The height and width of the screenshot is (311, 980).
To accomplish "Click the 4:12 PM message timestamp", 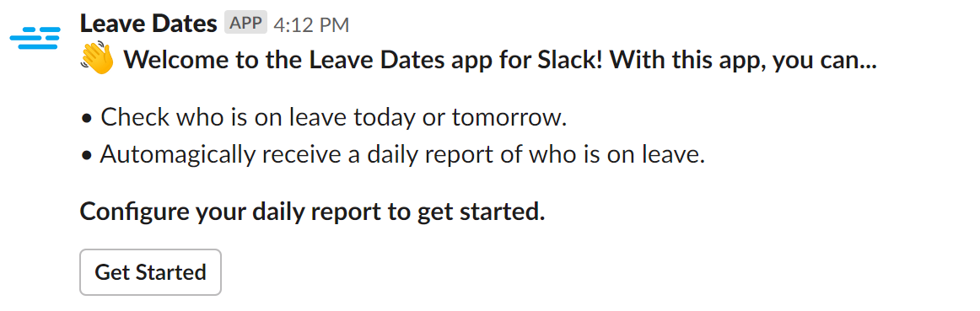I will [311, 24].
